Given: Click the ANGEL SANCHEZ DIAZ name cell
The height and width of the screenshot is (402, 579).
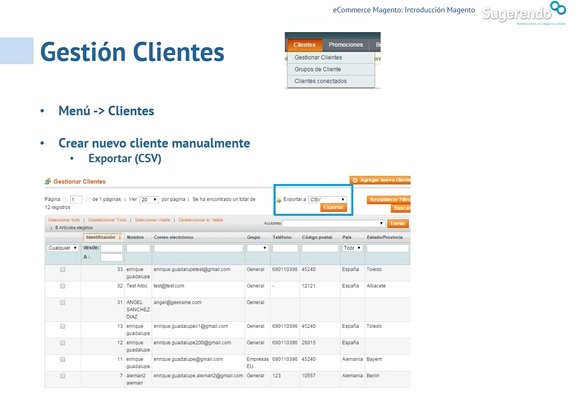Looking at the screenshot, I should coord(138,310).
